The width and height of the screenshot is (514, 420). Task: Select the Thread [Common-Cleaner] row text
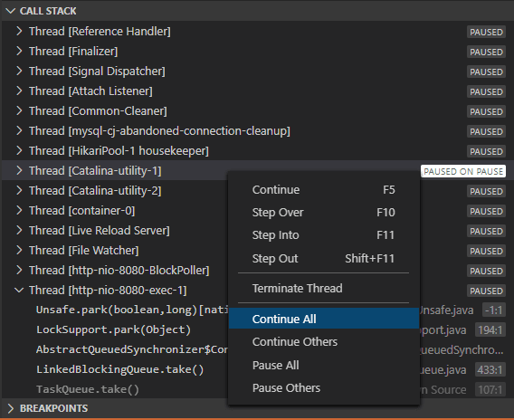(x=98, y=111)
